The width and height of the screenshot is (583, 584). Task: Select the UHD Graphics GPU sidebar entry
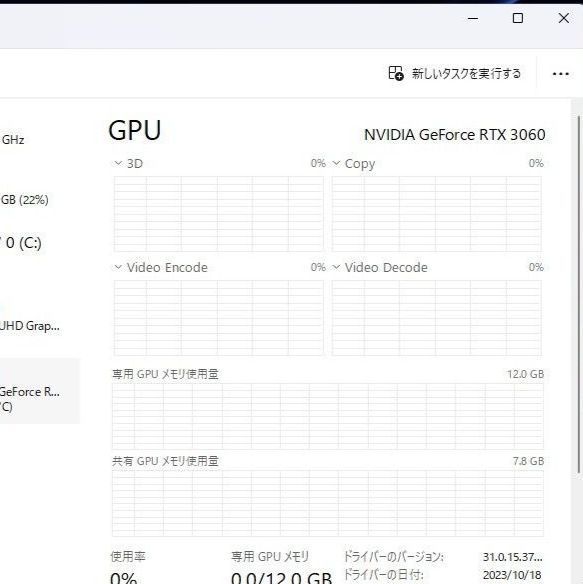pos(39,326)
